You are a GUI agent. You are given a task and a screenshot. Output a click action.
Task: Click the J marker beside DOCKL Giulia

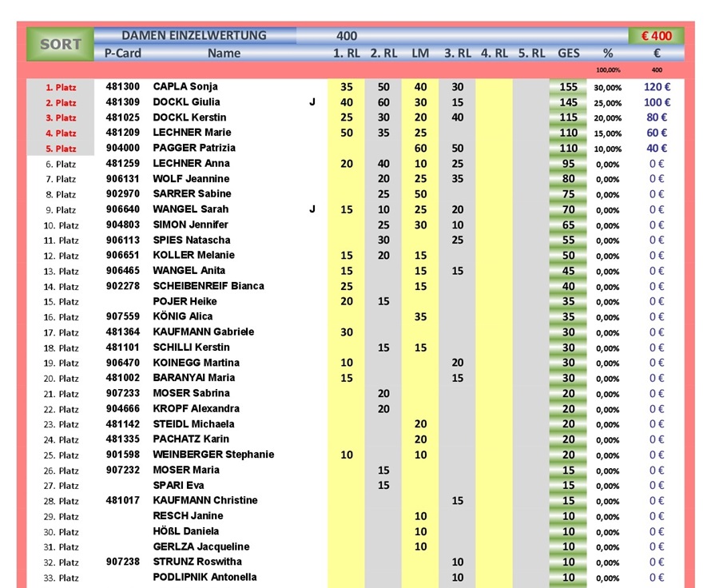click(x=312, y=102)
